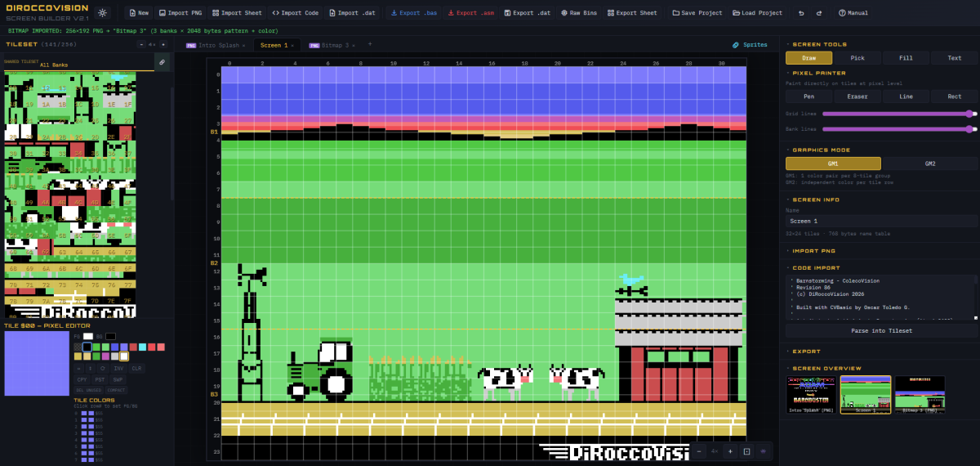Toggle the light/dark theme sun icon

tap(102, 13)
